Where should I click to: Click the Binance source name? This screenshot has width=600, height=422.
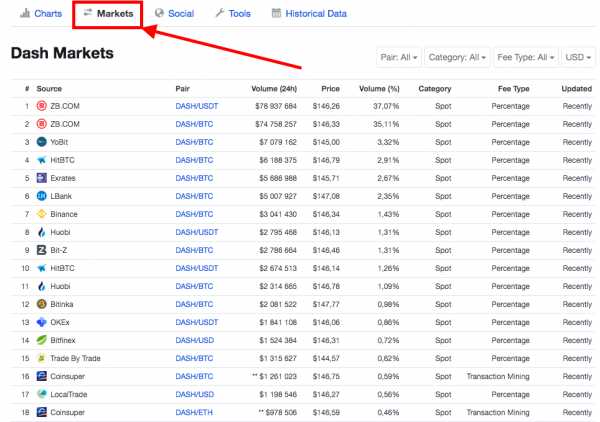point(64,214)
